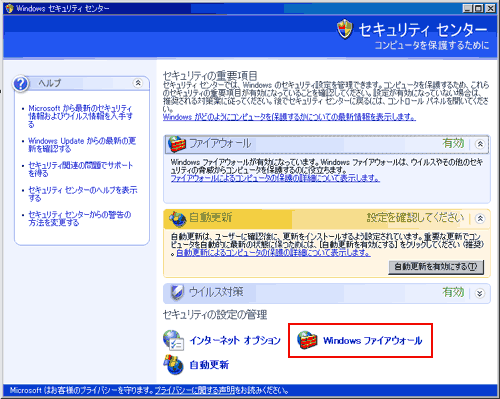Open セキュリティ センターのヘルプを表示する link

tap(83, 194)
